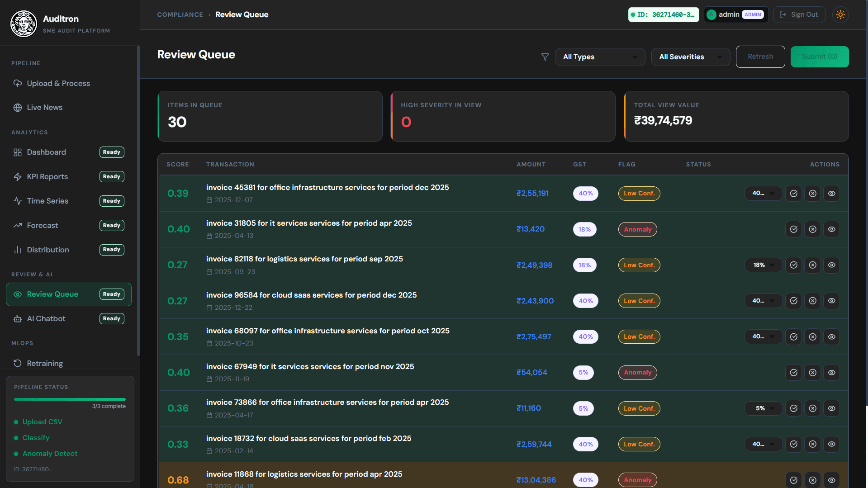
Task: Open GST rate dropdown for invoice 82118
Action: (764, 265)
